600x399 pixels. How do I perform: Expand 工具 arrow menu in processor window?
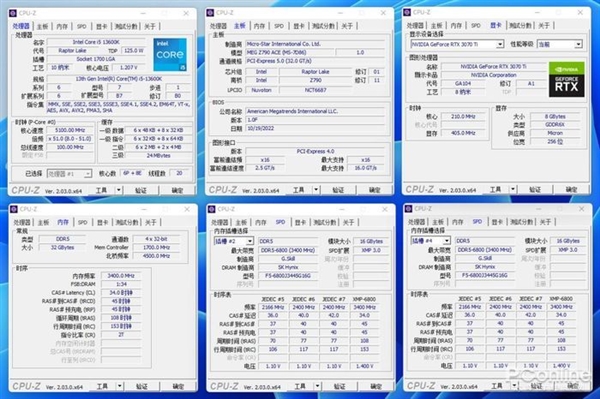coord(119,190)
